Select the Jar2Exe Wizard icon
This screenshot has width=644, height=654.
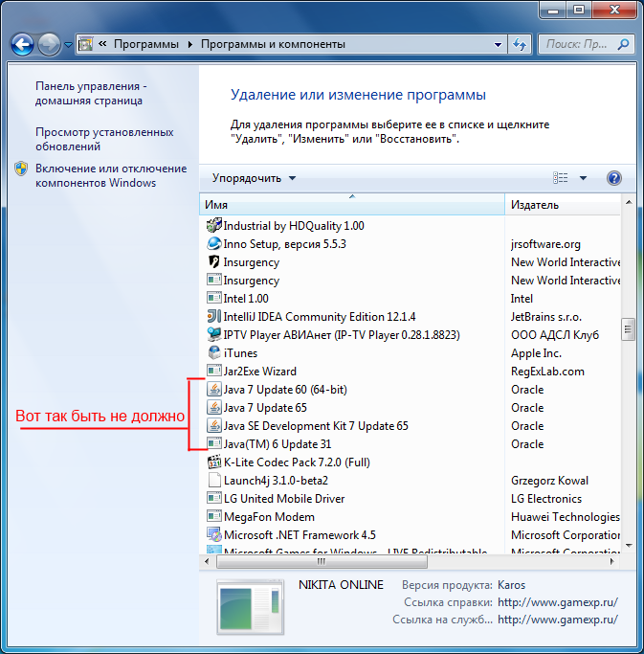coord(213,371)
